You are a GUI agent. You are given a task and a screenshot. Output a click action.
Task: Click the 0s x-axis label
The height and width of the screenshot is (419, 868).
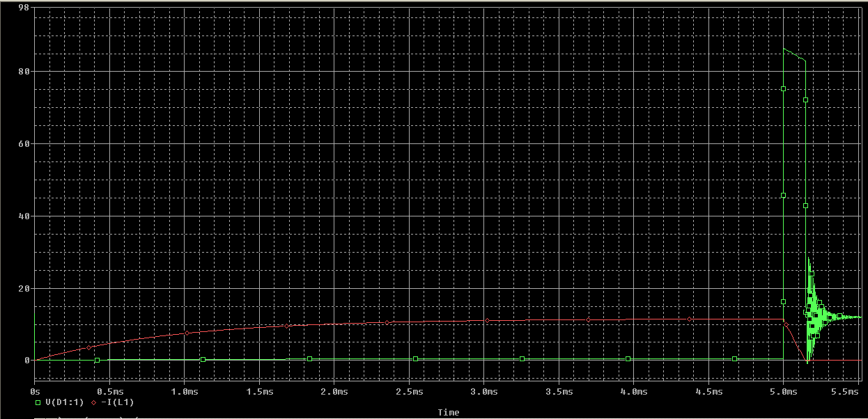click(x=36, y=392)
